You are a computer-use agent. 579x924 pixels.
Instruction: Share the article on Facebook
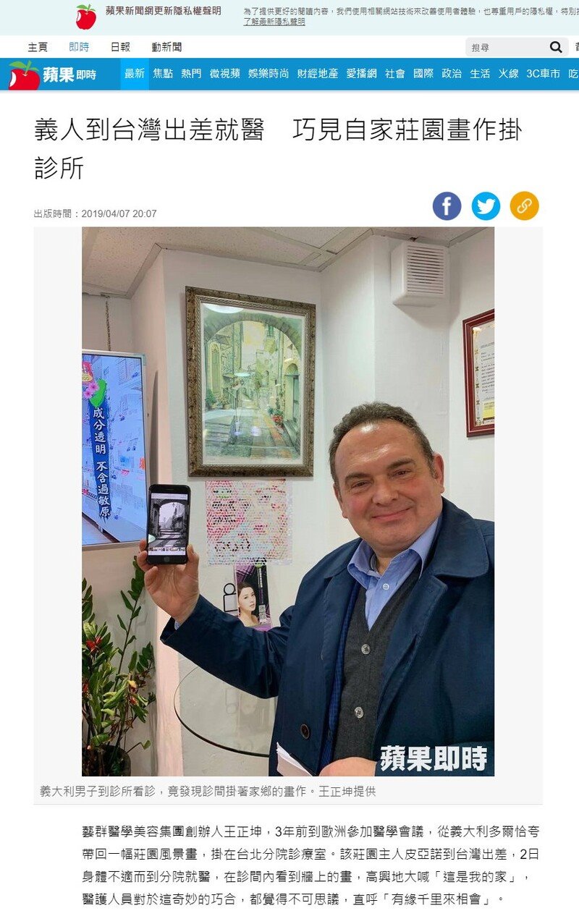[447, 206]
